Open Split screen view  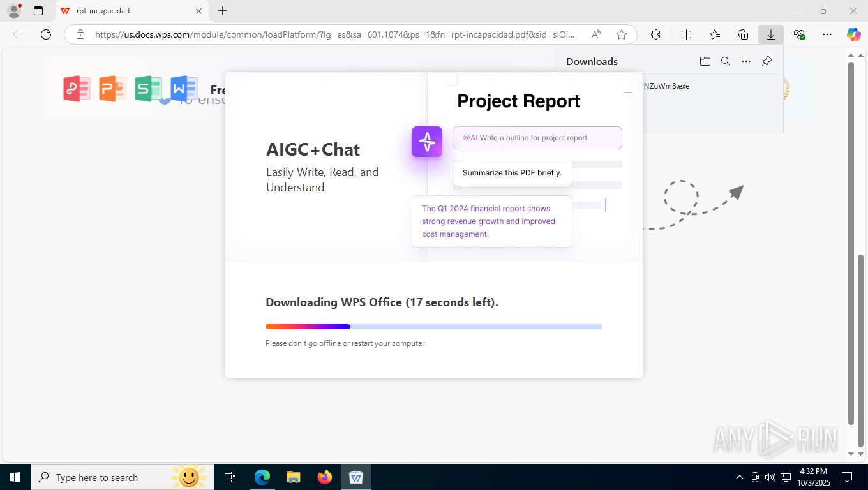tap(686, 34)
